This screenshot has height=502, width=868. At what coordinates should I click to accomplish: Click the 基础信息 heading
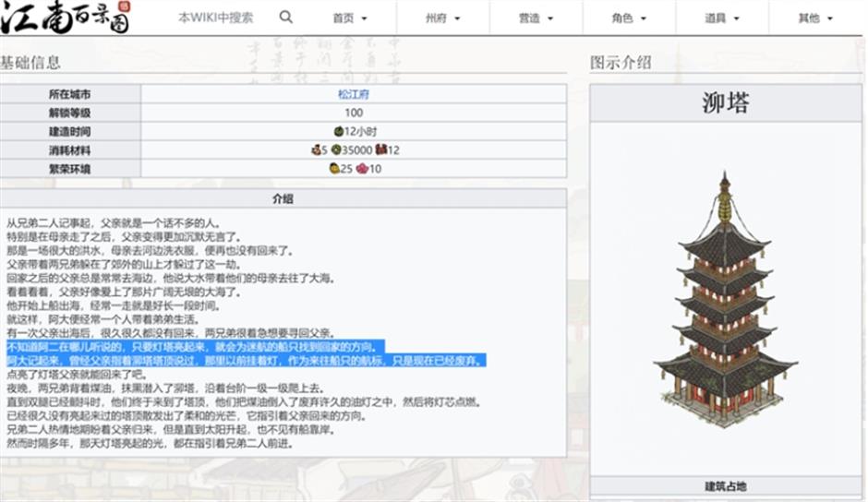point(30,63)
